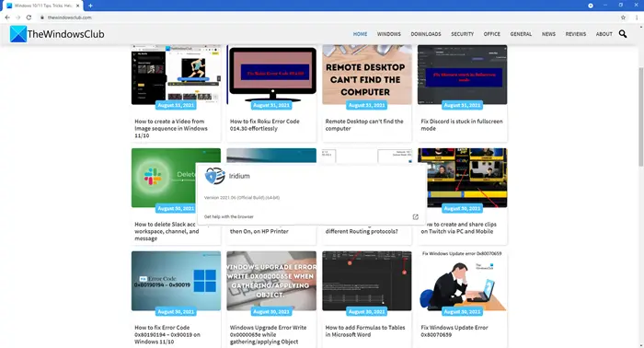Screen dimensions: 644x348
Task: Open the WINDOWS menu item
Action: (x=389, y=34)
